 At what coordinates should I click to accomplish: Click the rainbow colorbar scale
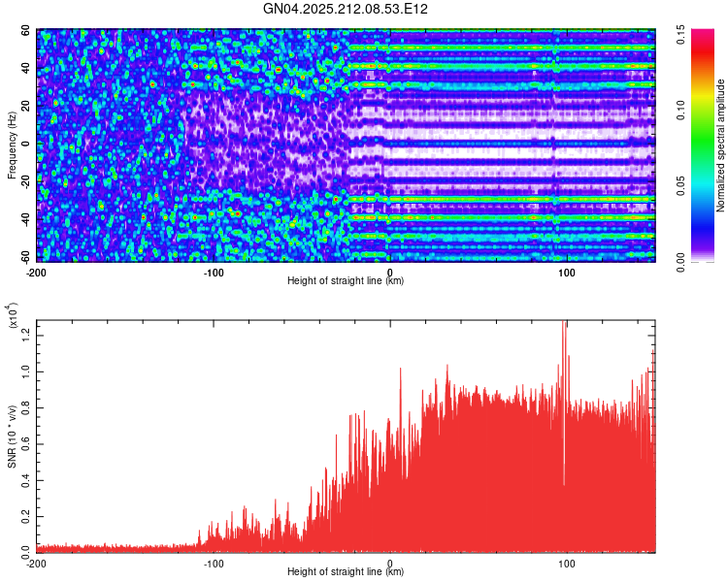(x=703, y=145)
